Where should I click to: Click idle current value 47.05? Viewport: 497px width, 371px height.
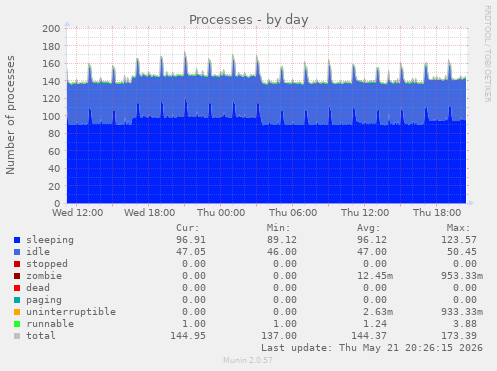[x=191, y=252]
